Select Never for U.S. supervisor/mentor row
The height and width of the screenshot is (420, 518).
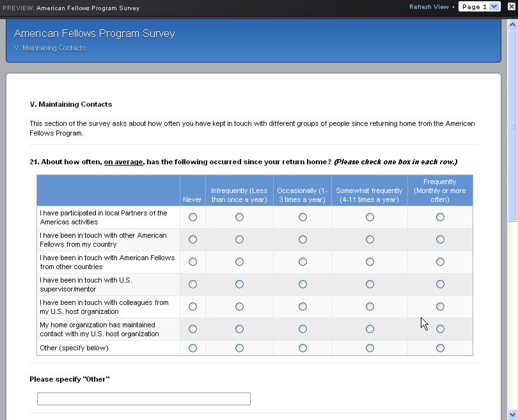[x=192, y=284]
